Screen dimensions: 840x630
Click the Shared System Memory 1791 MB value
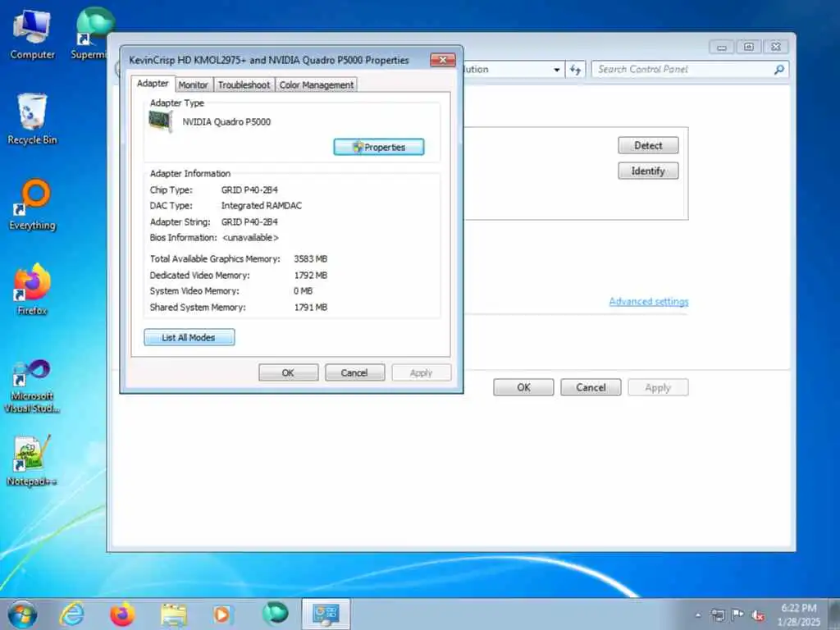tap(311, 308)
